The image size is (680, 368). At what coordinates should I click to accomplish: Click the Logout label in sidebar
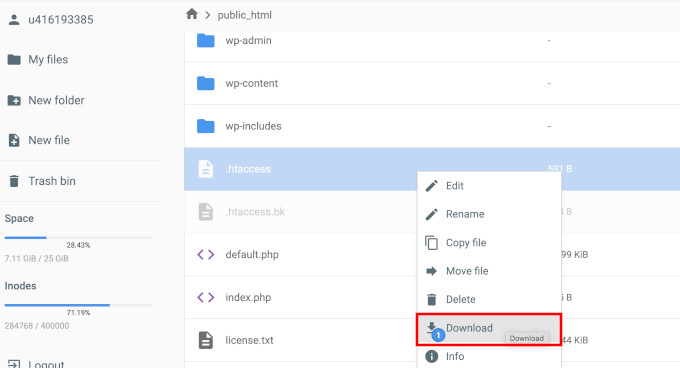[46, 364]
